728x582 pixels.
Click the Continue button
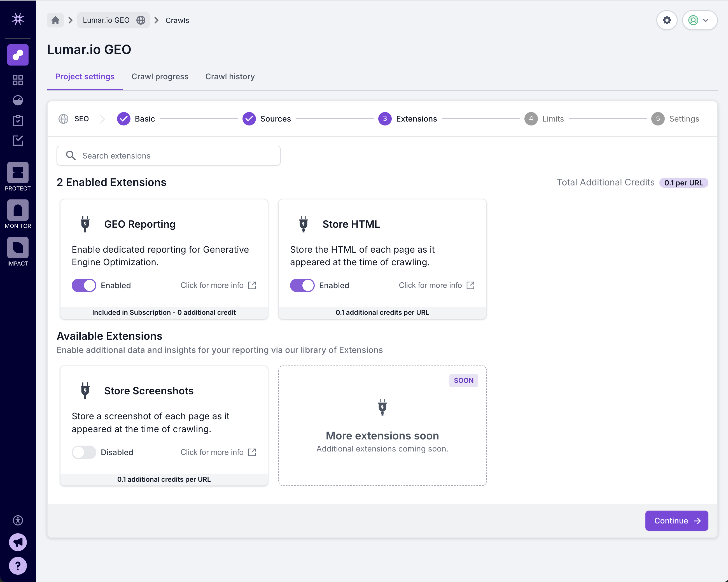point(676,521)
